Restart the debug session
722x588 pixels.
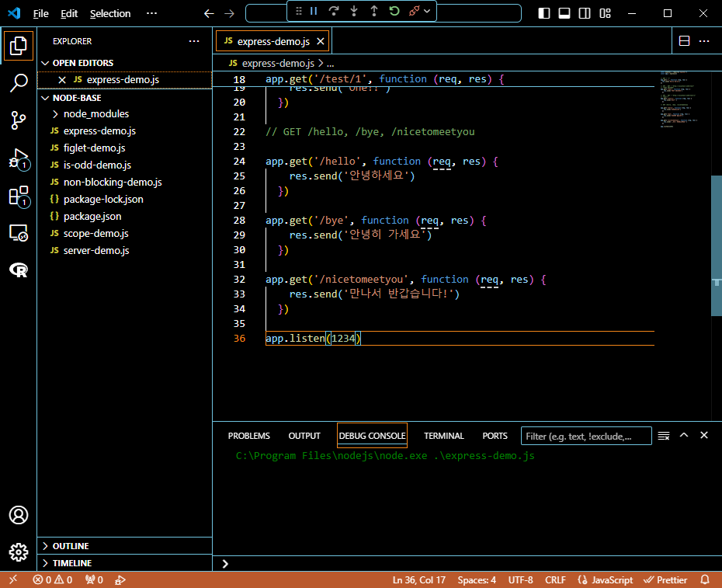pos(394,11)
